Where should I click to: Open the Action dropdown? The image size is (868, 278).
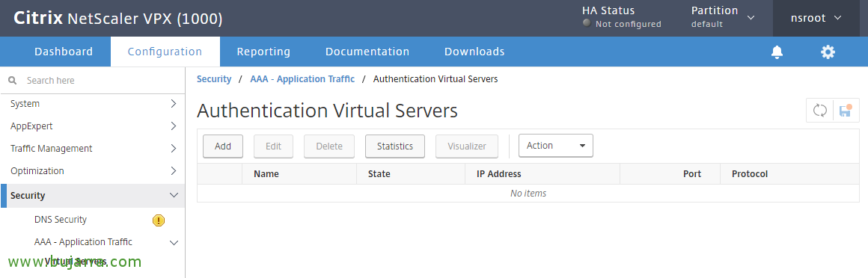tap(556, 146)
